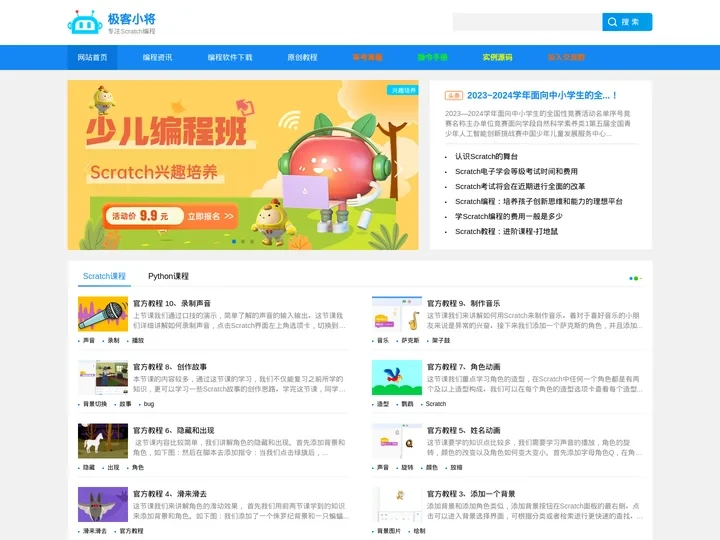Viewport: 720px width, 540px height.
Task: Open the thumbnail for 官方教程 8 创作故事
Action: tap(103, 377)
